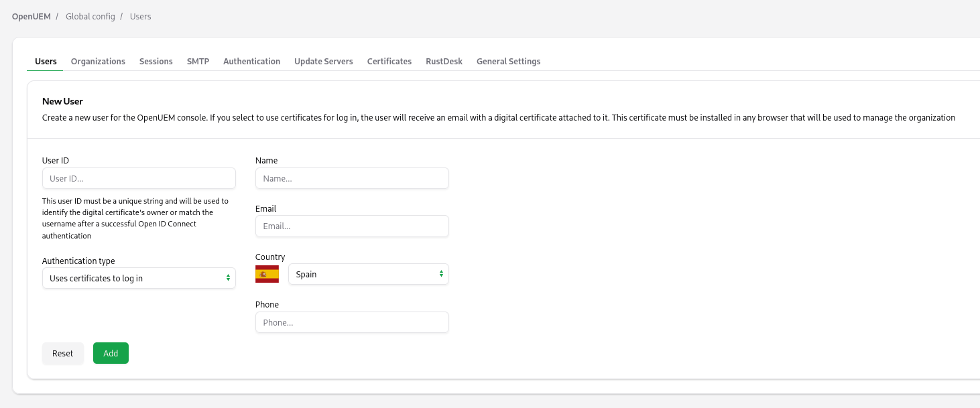This screenshot has height=408, width=980.
Task: Click the Phone input field
Action: tap(352, 322)
